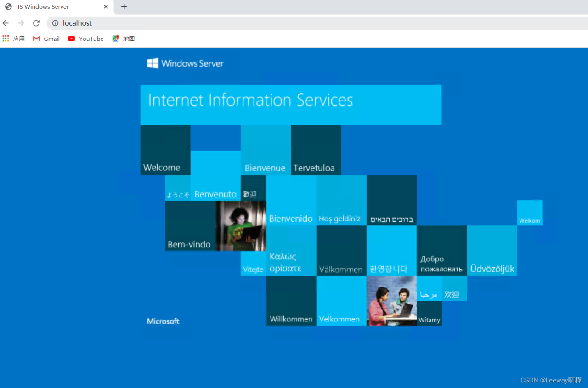
Task: Click the photo of person with laptop
Action: point(241,226)
